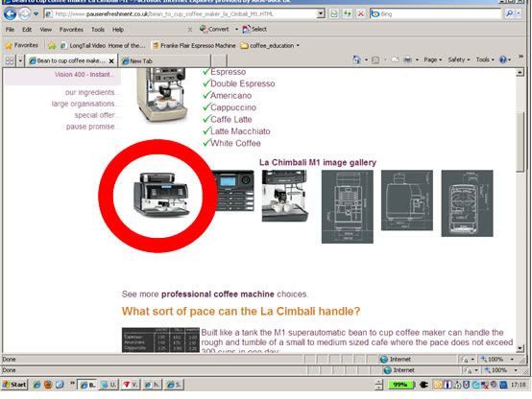This screenshot has height=399, width=532.
Task: Click the Quick Tabs grid icon
Action: point(10,61)
